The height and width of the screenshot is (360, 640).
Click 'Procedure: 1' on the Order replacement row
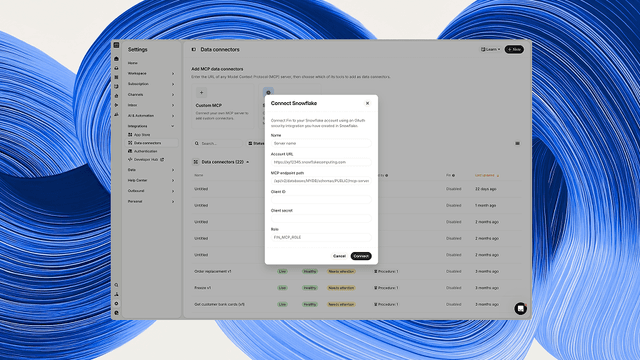[386, 271]
